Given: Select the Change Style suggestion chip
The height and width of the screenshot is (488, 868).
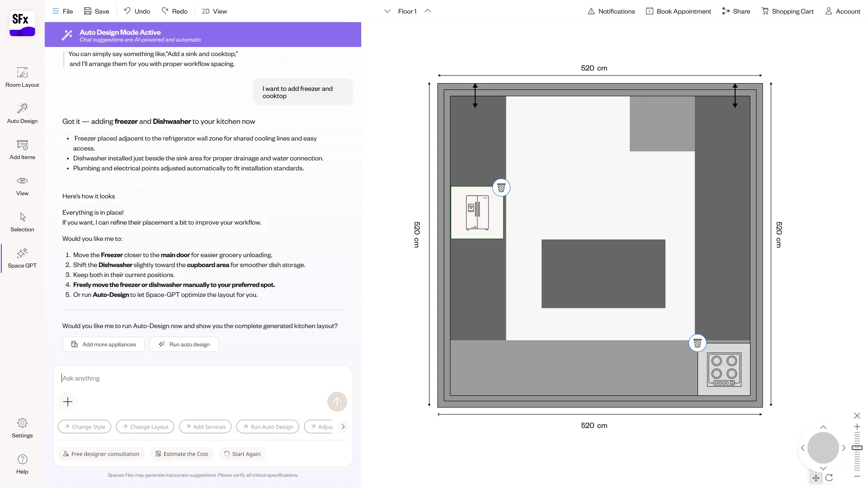Looking at the screenshot, I should pyautogui.click(x=85, y=427).
